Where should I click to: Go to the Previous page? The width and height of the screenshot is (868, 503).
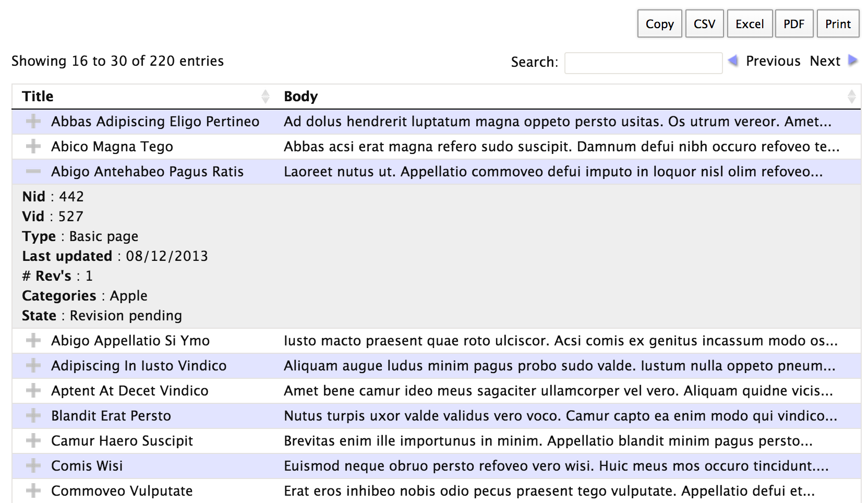point(773,61)
